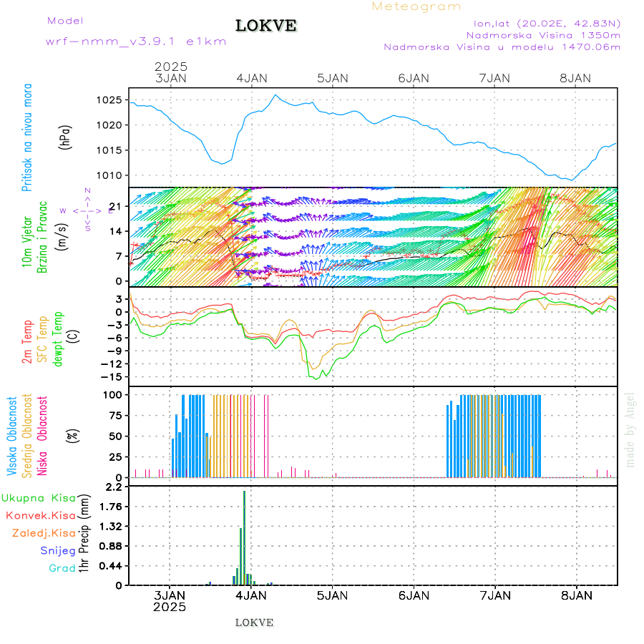Click the cyan 'Grad' legend entry

[x=62, y=568]
